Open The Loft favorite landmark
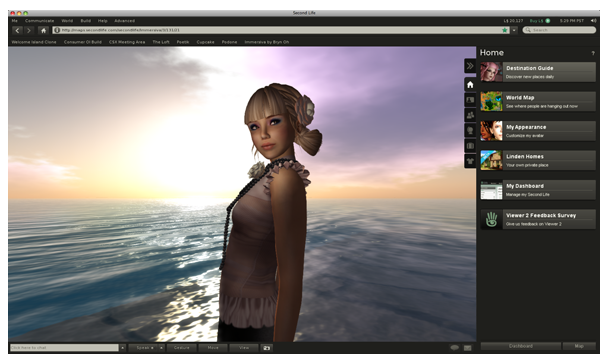Viewport: 608px width, 364px height. click(x=161, y=42)
